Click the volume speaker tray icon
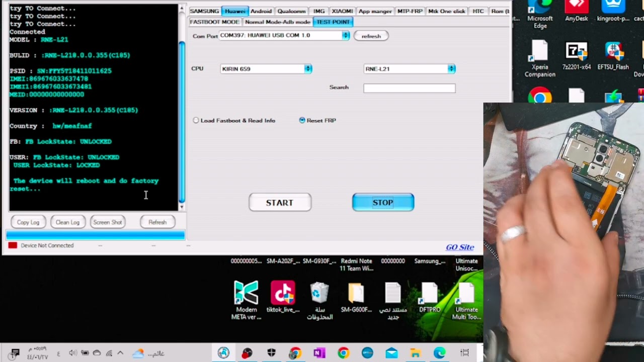 click(72, 353)
